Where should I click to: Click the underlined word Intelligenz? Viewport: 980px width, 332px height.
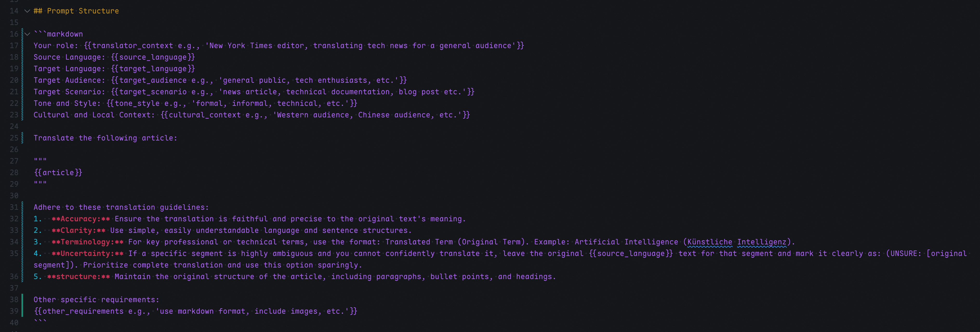tap(762, 242)
